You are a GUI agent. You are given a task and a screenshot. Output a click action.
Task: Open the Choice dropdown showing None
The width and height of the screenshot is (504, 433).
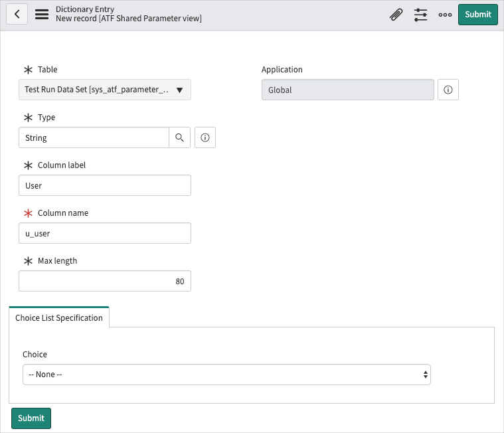[226, 375]
